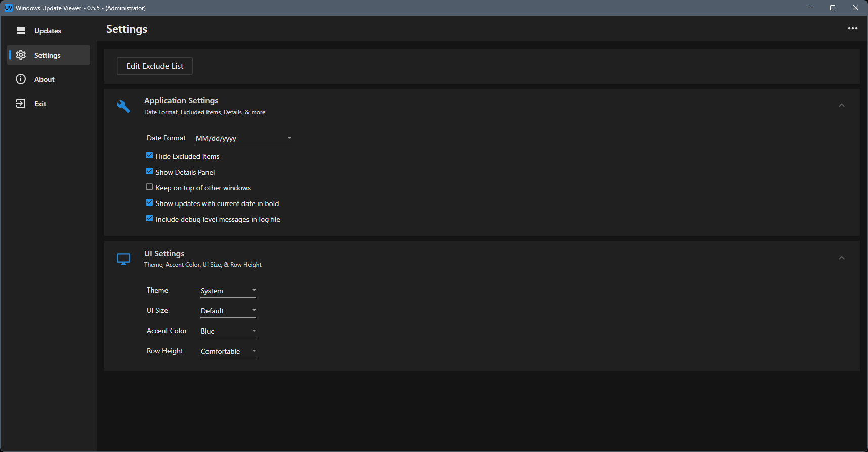
Task: Click the blue wrench Application Settings icon
Action: click(x=123, y=106)
